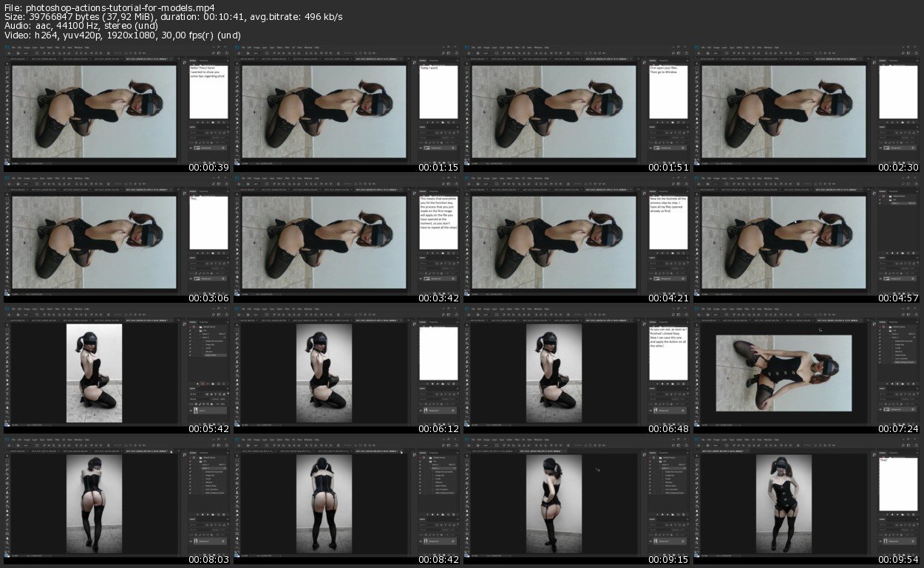Select the Move tool in the 00:00:39 frame

click(7, 62)
